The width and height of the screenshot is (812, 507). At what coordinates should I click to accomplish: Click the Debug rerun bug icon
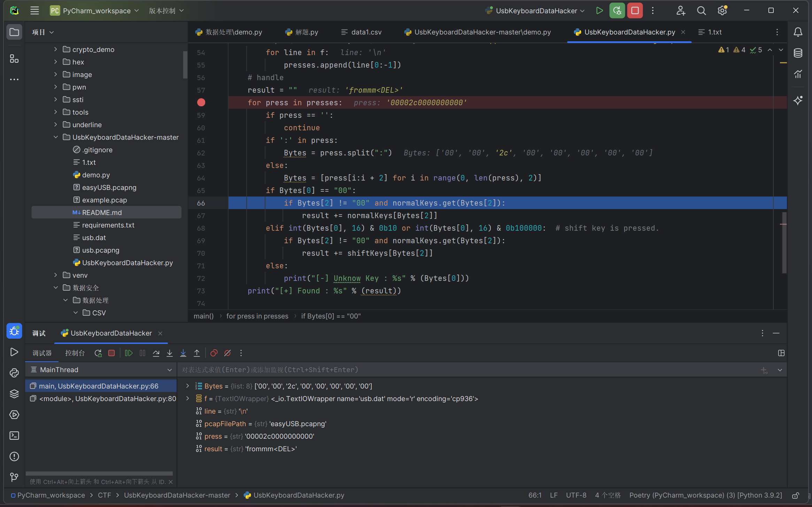(x=617, y=10)
